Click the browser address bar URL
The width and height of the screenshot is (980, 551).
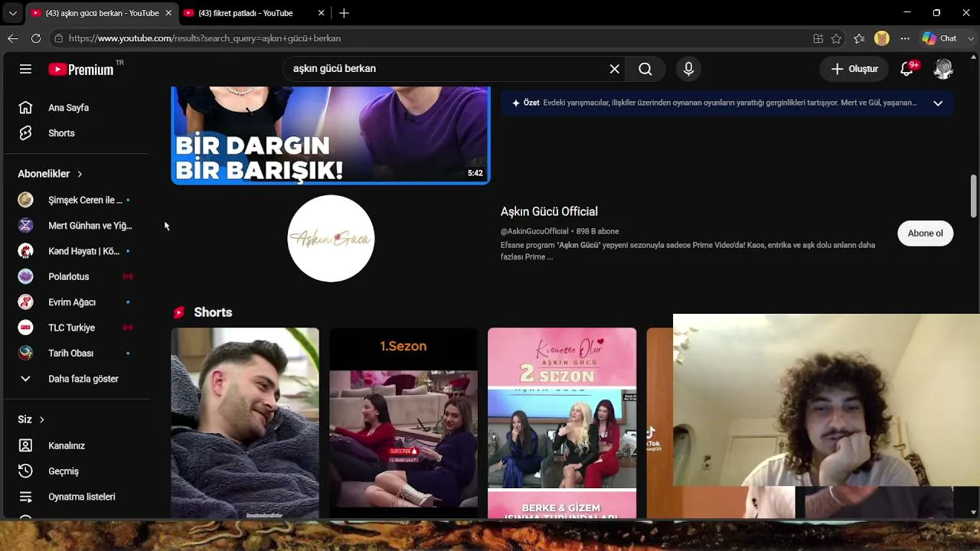point(204,38)
